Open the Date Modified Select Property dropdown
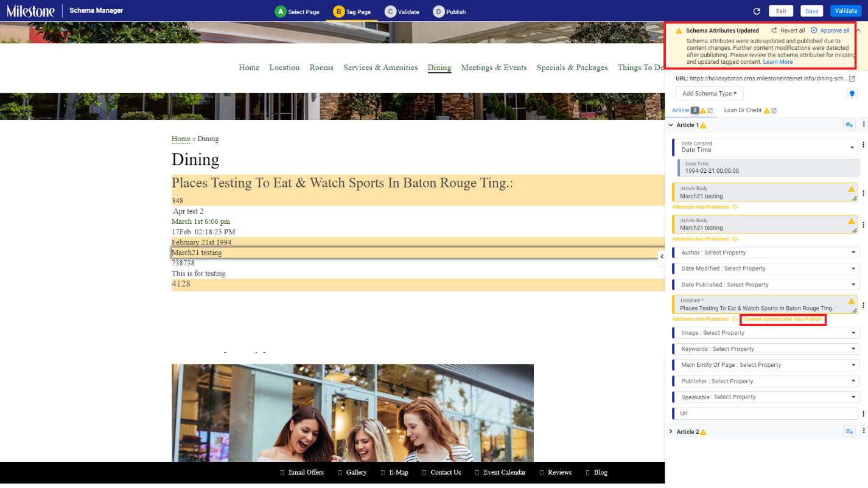The image size is (868, 488). coord(765,268)
